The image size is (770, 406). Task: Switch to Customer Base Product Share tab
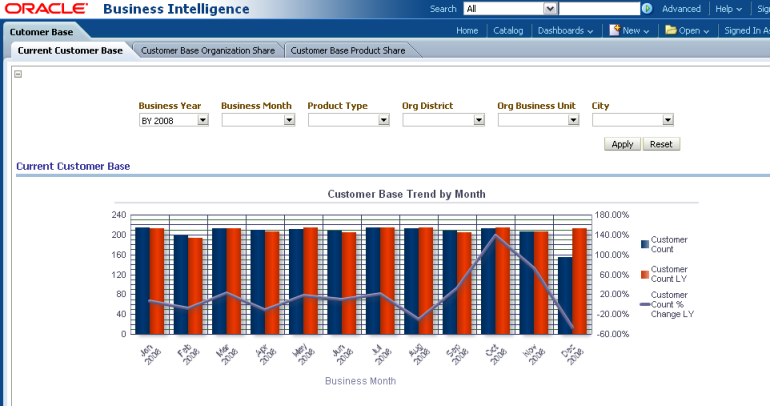(x=348, y=51)
